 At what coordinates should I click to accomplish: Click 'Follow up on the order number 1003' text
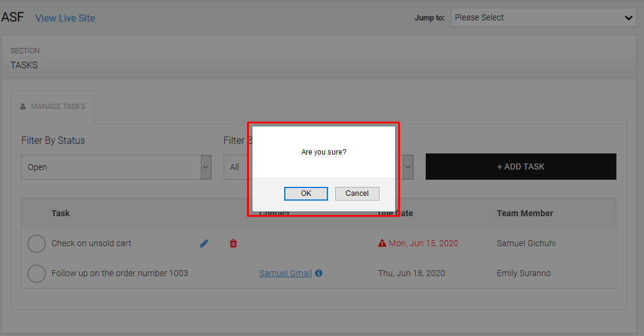[x=120, y=273]
